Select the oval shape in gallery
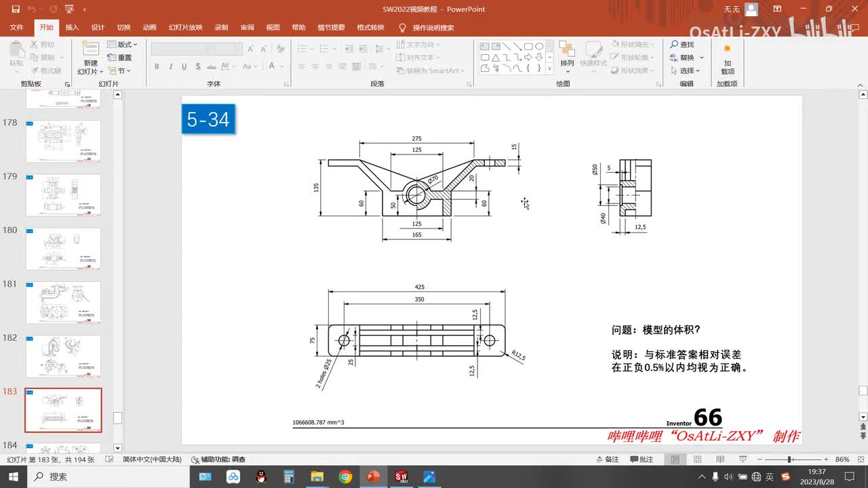868x488 pixels. pyautogui.click(x=539, y=47)
